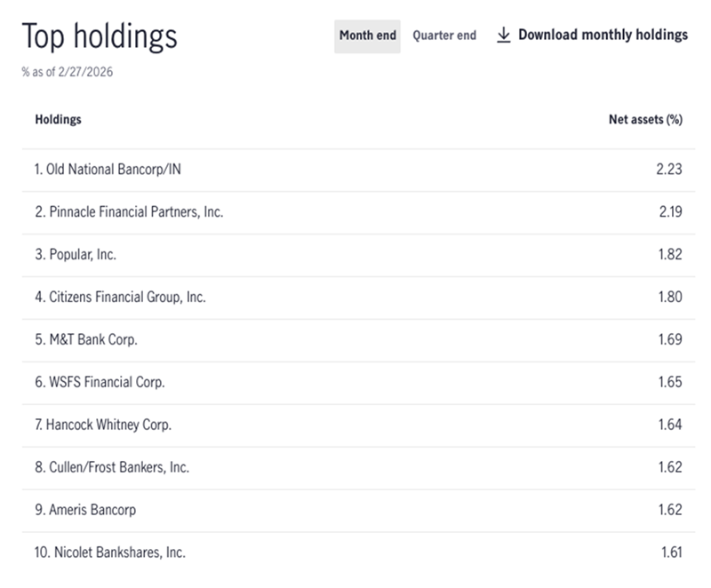Click the as-of date text
Screen dimensions: 711x588
(68, 72)
